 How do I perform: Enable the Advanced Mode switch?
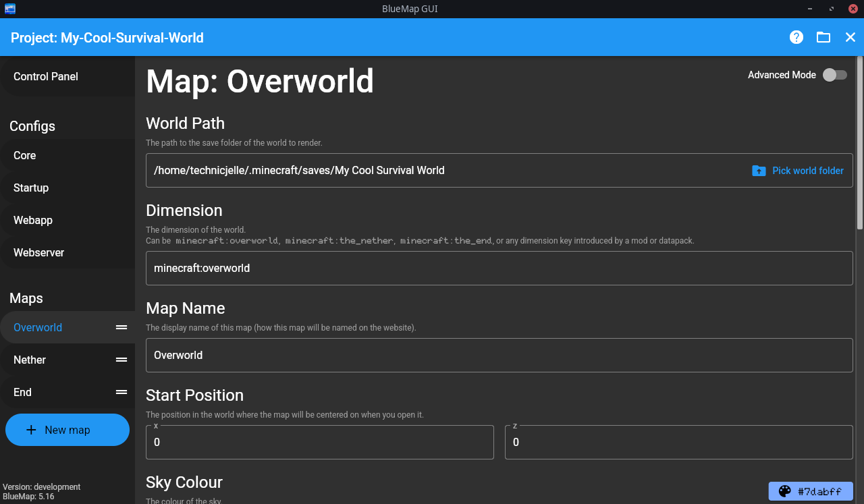[x=834, y=75]
